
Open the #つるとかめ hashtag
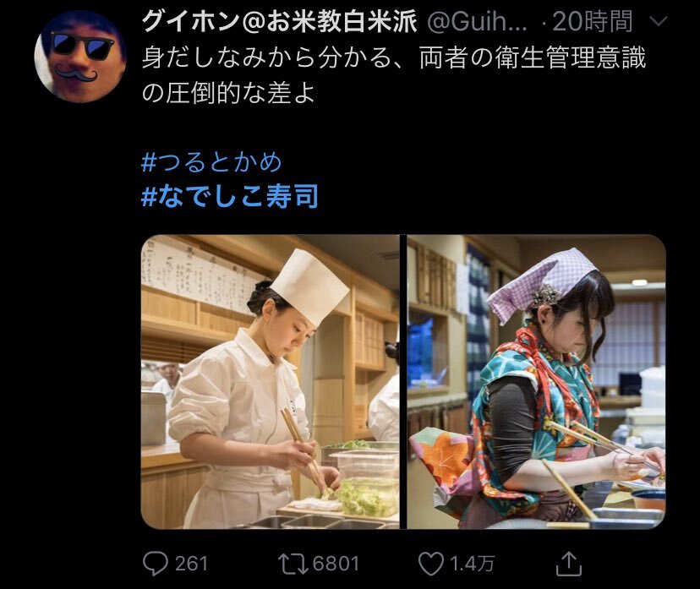(x=211, y=161)
